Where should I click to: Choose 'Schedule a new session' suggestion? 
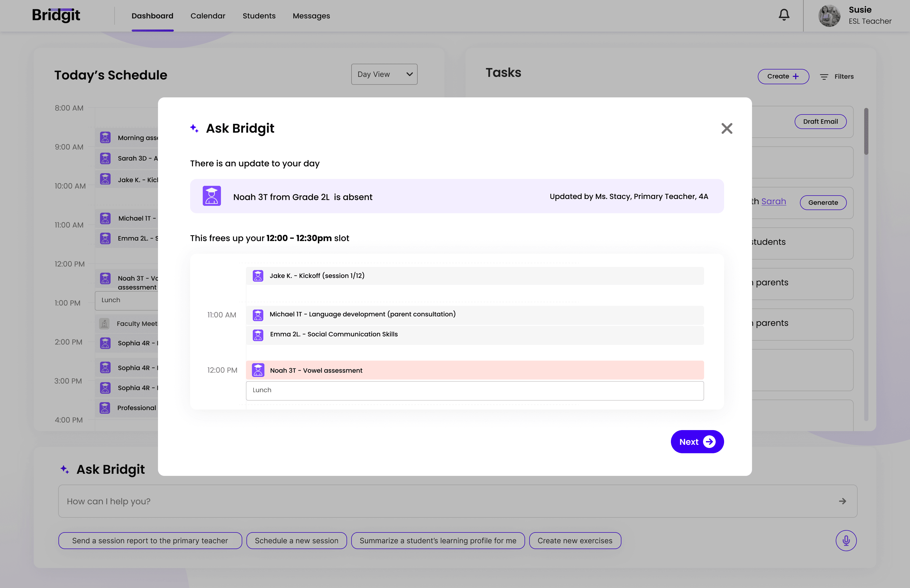point(296,540)
